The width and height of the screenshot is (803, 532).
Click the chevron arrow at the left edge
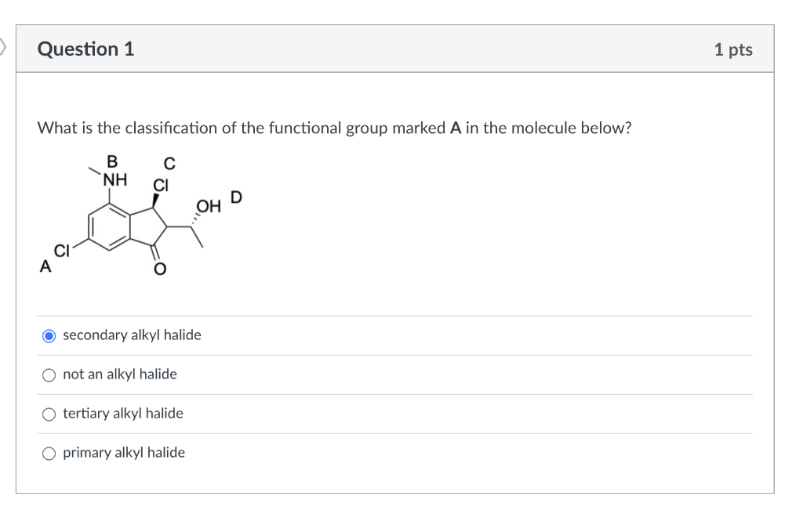tap(3, 47)
